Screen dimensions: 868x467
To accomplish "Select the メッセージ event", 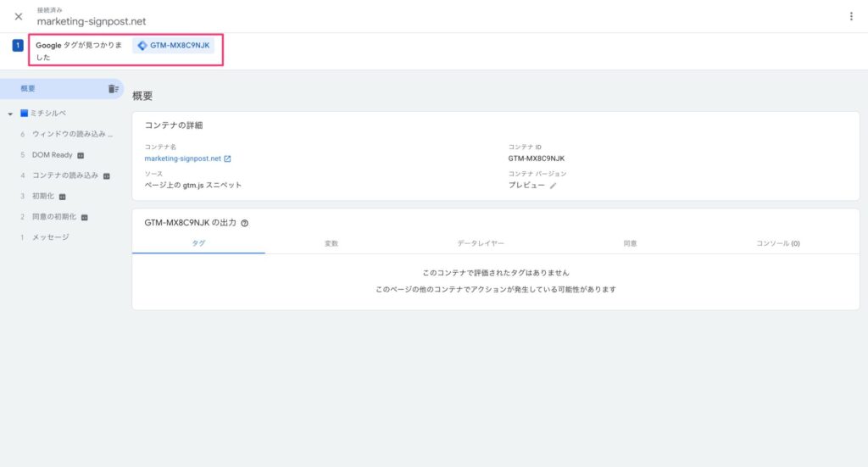I will coord(50,237).
